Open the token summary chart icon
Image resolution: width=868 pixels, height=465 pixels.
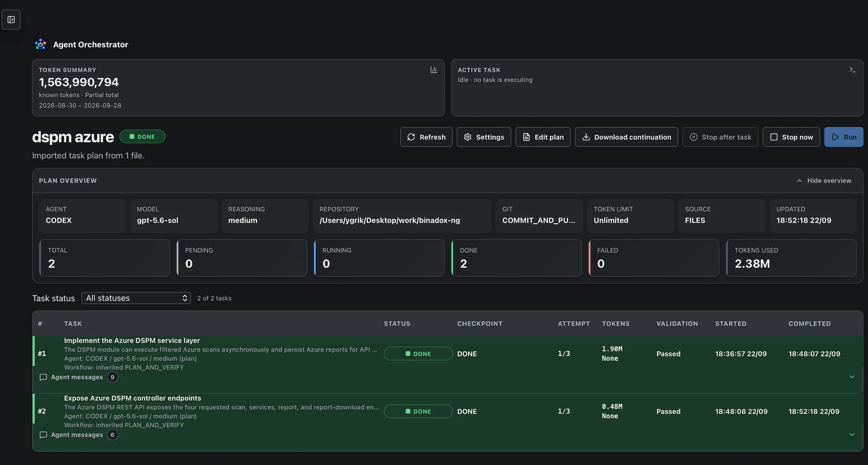click(434, 70)
